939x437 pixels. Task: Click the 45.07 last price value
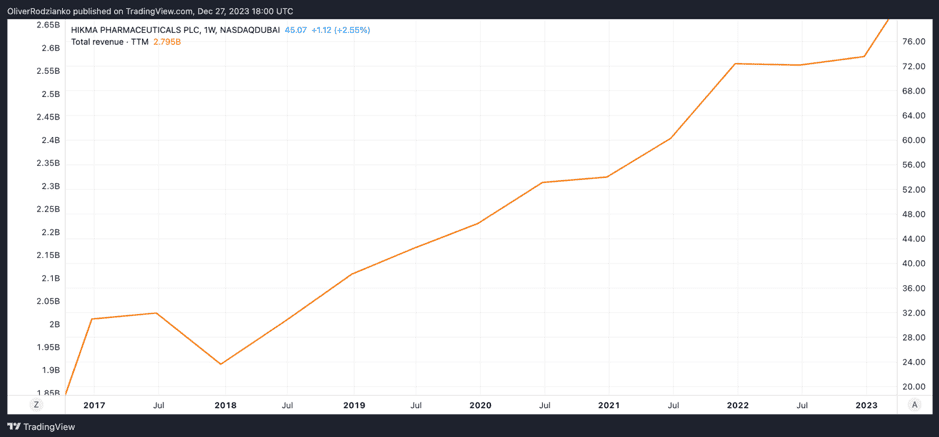pyautogui.click(x=295, y=30)
